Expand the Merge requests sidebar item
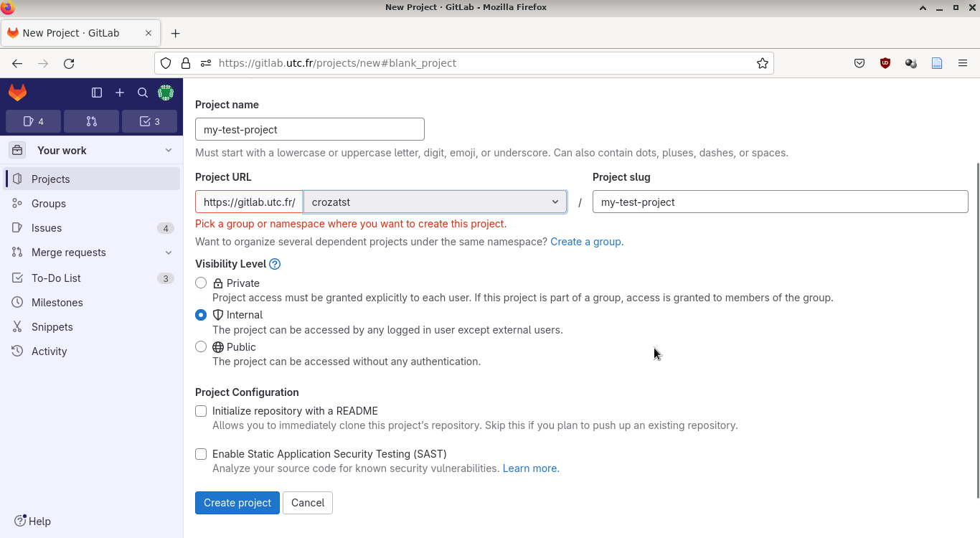The width and height of the screenshot is (980, 538). [x=169, y=253]
